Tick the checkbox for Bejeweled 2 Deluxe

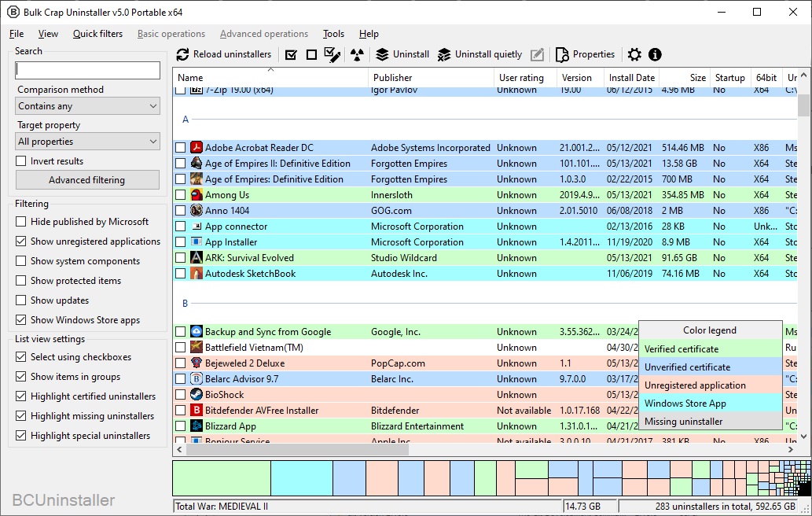point(180,363)
